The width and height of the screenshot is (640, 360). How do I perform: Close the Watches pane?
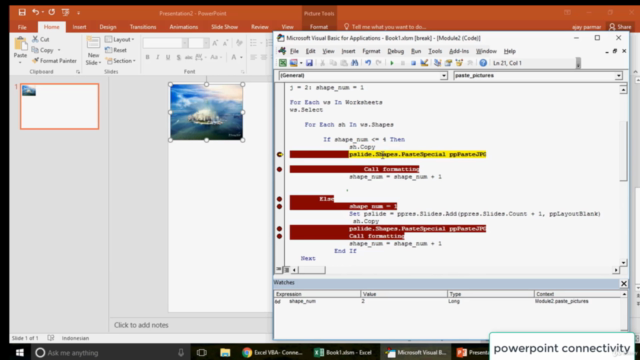pos(624,283)
